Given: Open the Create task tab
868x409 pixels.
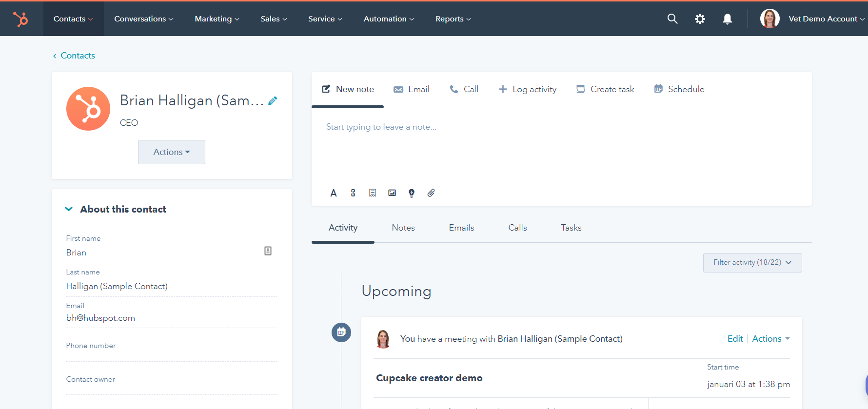Looking at the screenshot, I should 605,89.
